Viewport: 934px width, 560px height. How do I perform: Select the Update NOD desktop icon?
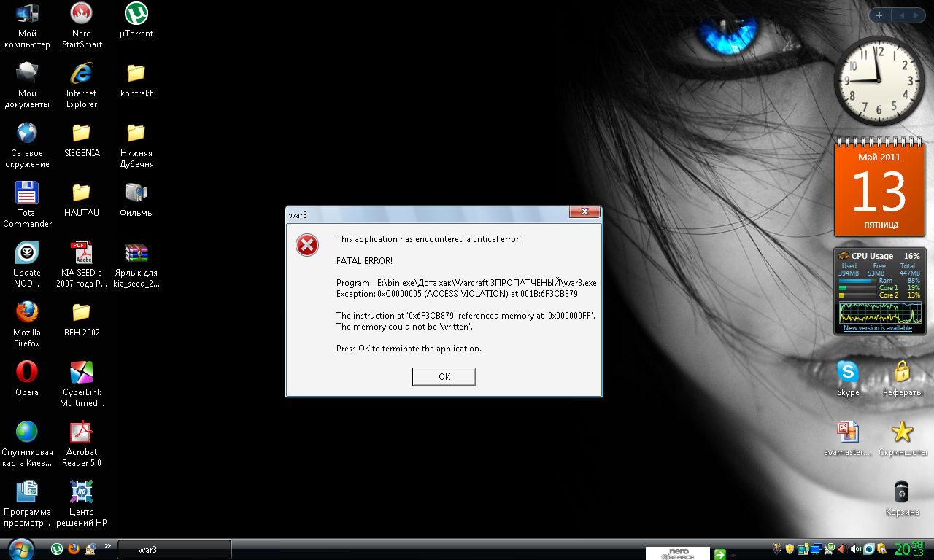[27, 265]
